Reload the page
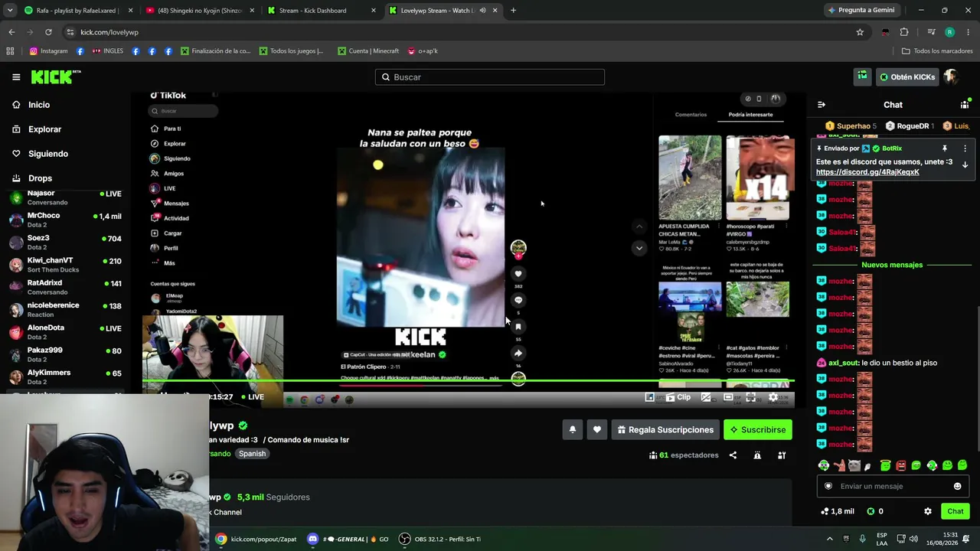Image resolution: width=980 pixels, height=551 pixels. click(48, 32)
